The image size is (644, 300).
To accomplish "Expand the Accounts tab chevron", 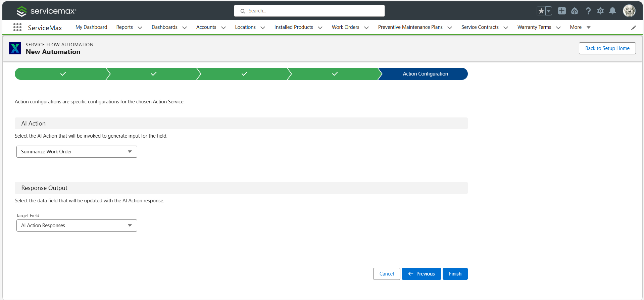I will click(224, 28).
